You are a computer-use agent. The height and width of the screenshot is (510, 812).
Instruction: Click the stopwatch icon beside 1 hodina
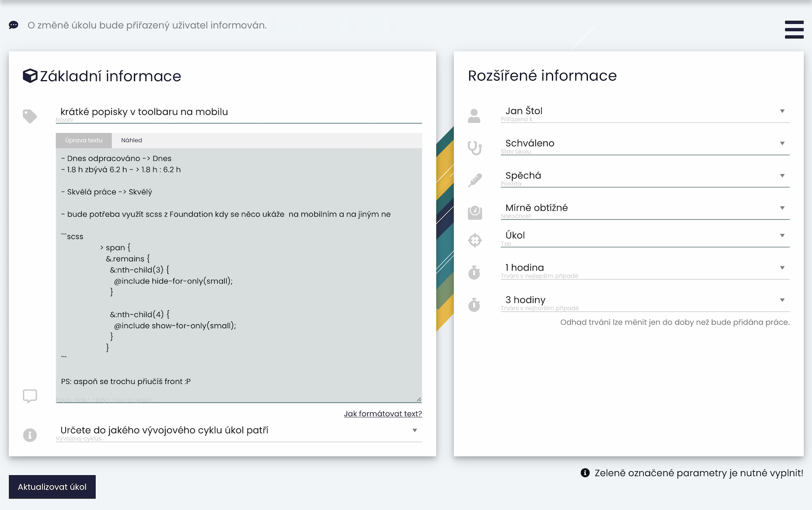point(474,272)
